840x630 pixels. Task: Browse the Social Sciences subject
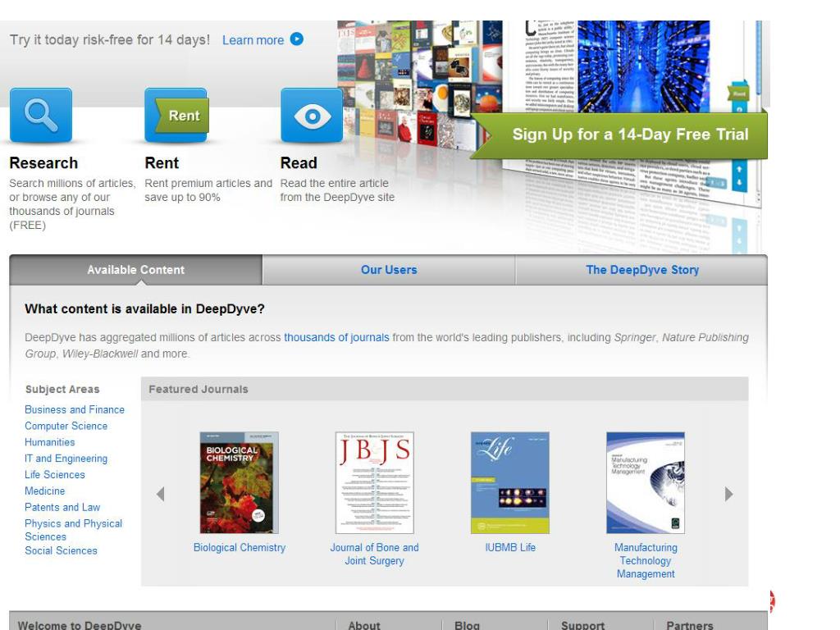point(61,550)
